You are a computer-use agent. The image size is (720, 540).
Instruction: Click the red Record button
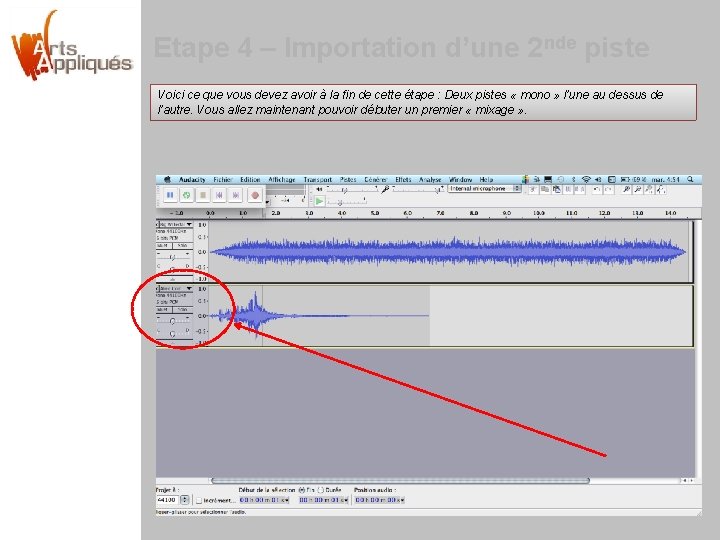point(255,195)
